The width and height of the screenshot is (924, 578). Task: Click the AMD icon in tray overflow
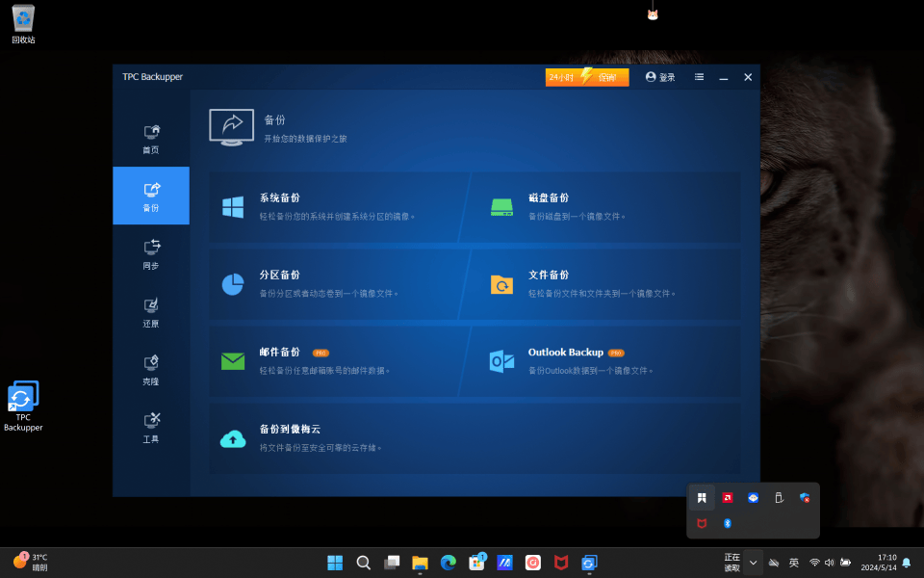(x=728, y=498)
